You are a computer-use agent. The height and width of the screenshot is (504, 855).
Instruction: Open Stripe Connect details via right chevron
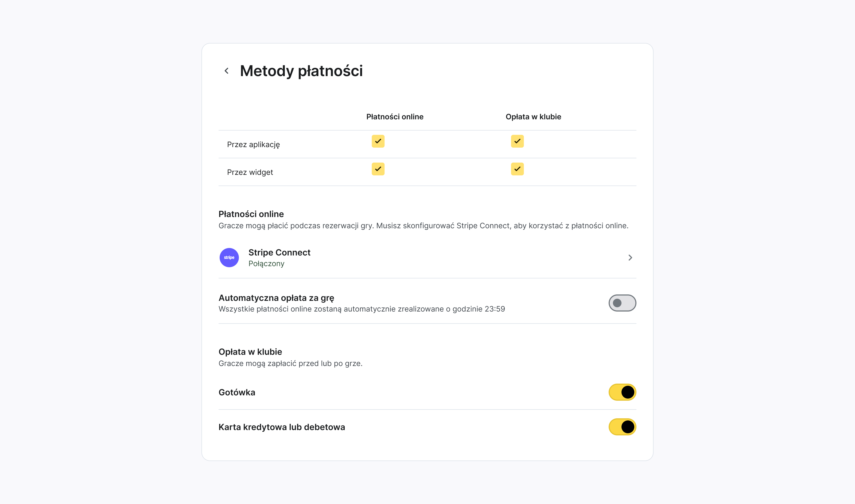[630, 257]
